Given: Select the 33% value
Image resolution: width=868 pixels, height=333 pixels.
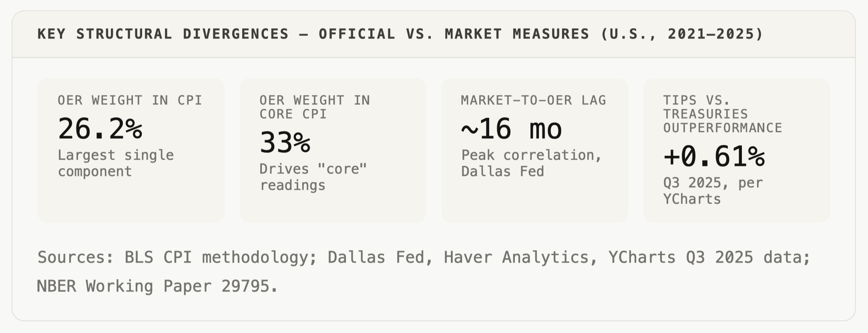Looking at the screenshot, I should point(285,143).
